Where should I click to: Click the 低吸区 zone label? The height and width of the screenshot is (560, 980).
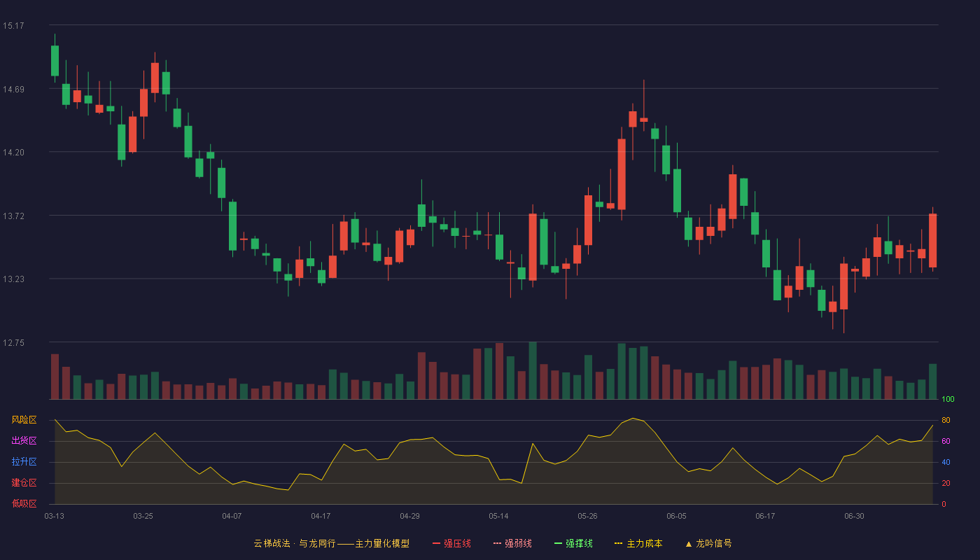coord(24,504)
